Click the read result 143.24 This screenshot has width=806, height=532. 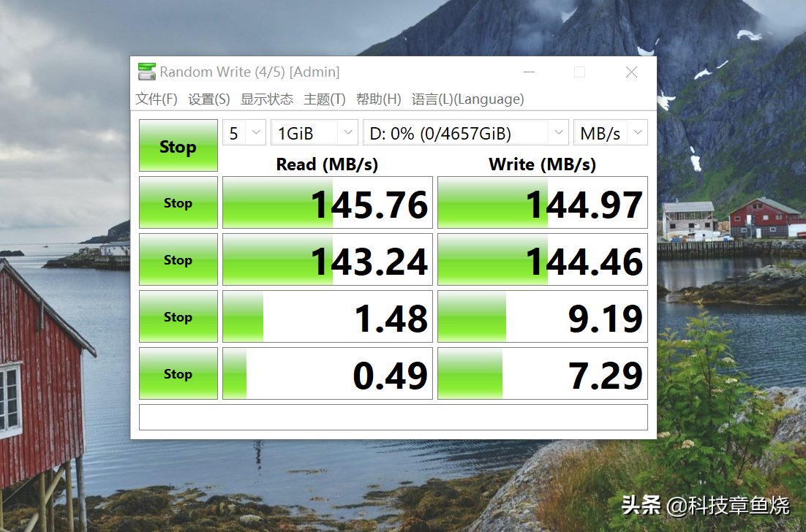click(328, 259)
